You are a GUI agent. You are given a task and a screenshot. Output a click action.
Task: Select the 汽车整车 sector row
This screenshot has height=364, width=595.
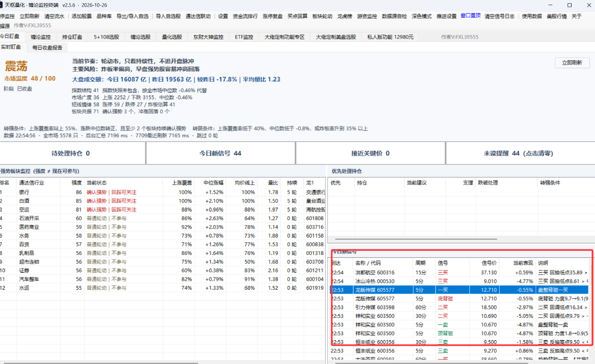[162, 279]
